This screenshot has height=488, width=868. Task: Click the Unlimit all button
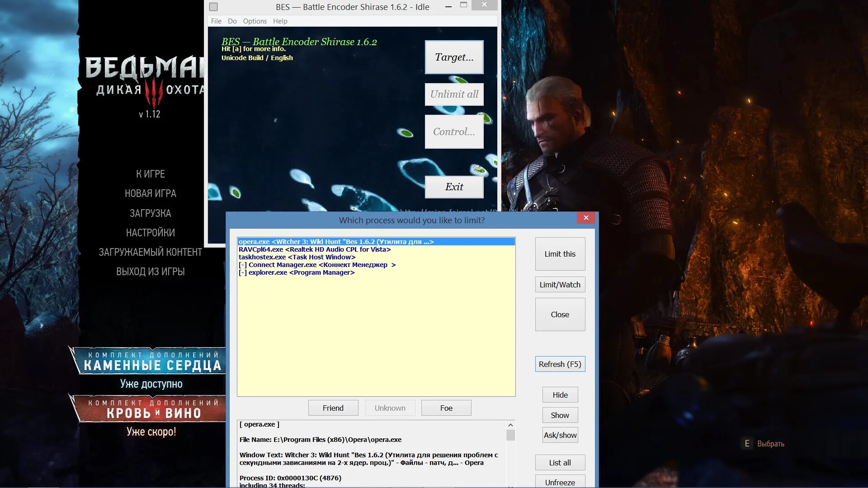pyautogui.click(x=454, y=94)
